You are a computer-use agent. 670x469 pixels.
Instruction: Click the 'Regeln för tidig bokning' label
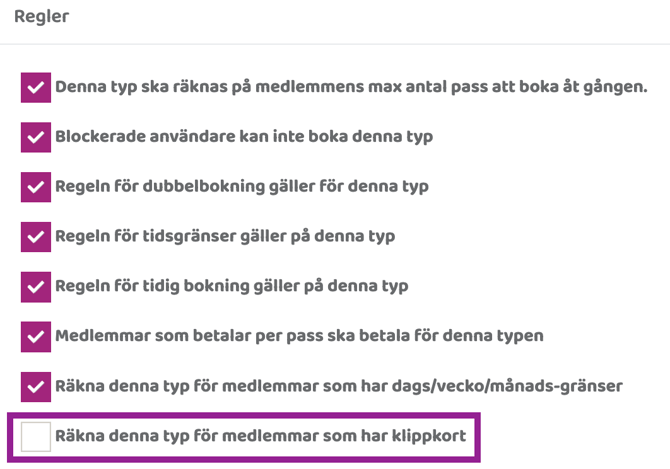[231, 287]
